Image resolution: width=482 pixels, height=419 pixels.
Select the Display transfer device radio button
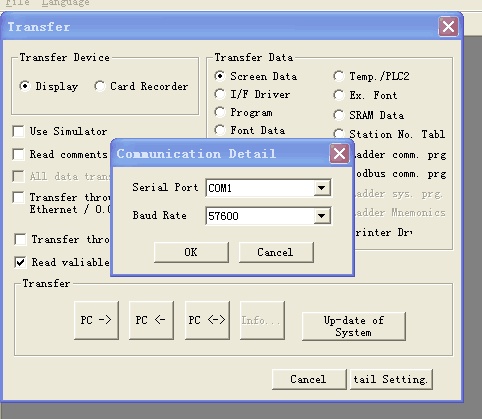[25, 86]
